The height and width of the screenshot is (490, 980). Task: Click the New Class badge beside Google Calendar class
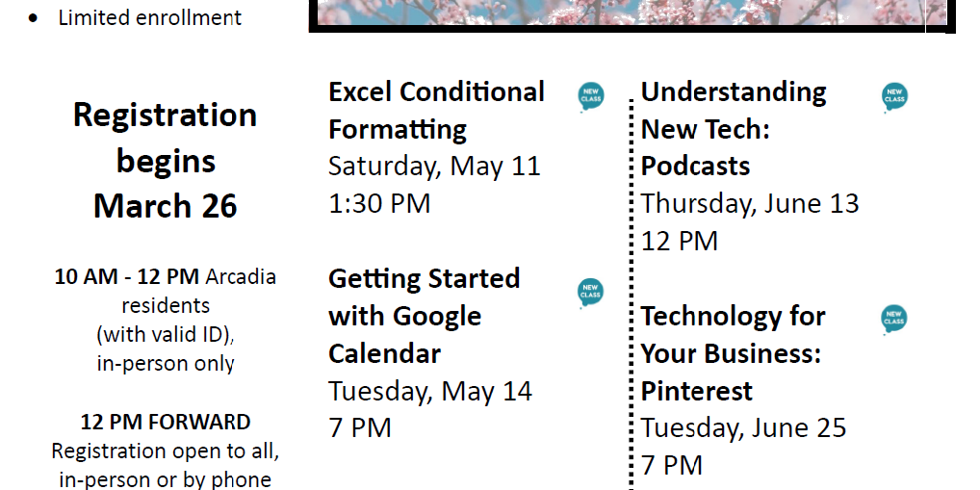pyautogui.click(x=591, y=293)
